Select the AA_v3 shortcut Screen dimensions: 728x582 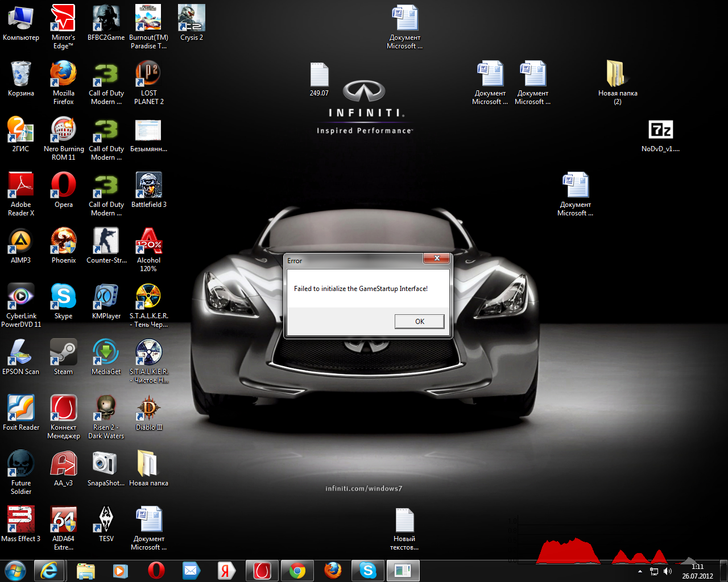[x=63, y=468]
